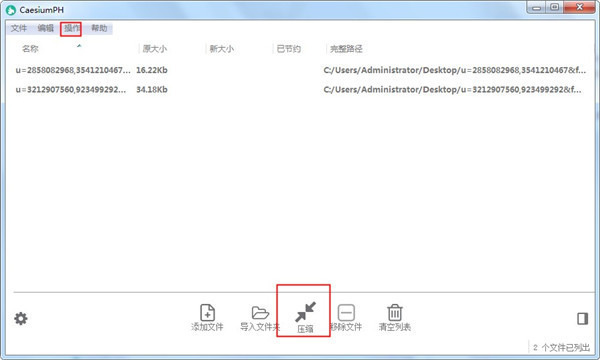Click the sort arrow above the 名称 column
This screenshot has width=600, height=360.
79,46
